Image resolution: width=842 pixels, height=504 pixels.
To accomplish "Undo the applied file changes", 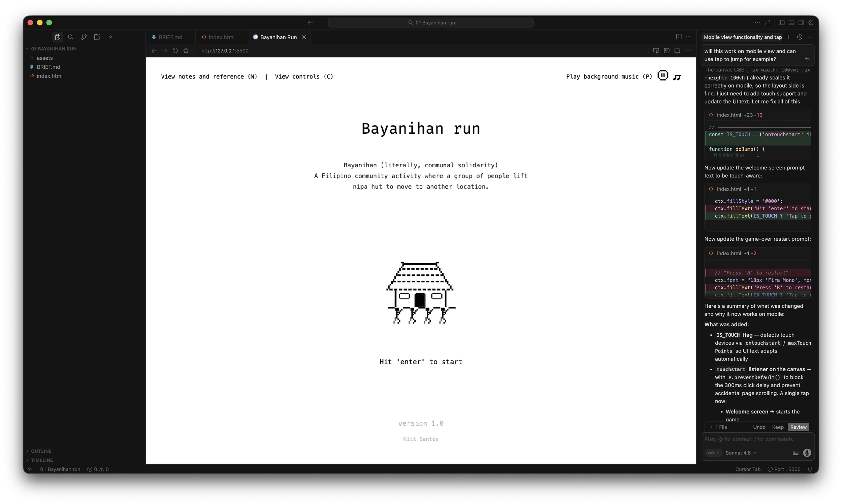I will coord(759,427).
